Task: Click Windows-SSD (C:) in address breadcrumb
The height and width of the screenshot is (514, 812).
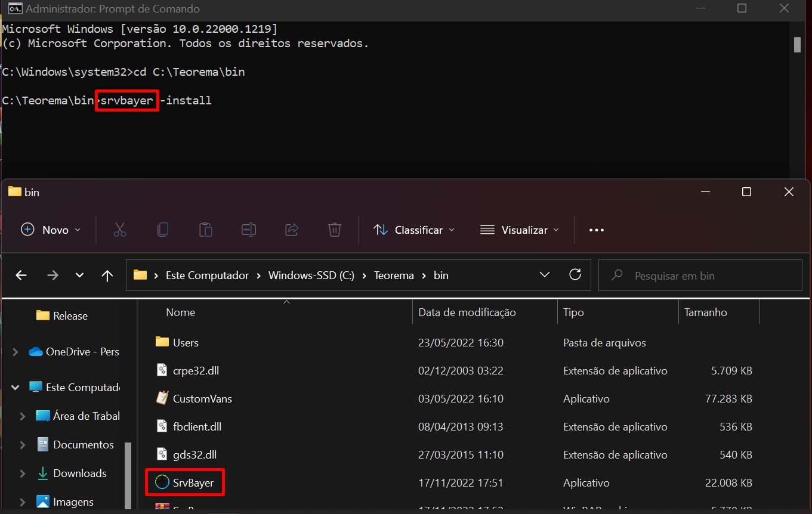Action: coord(311,275)
